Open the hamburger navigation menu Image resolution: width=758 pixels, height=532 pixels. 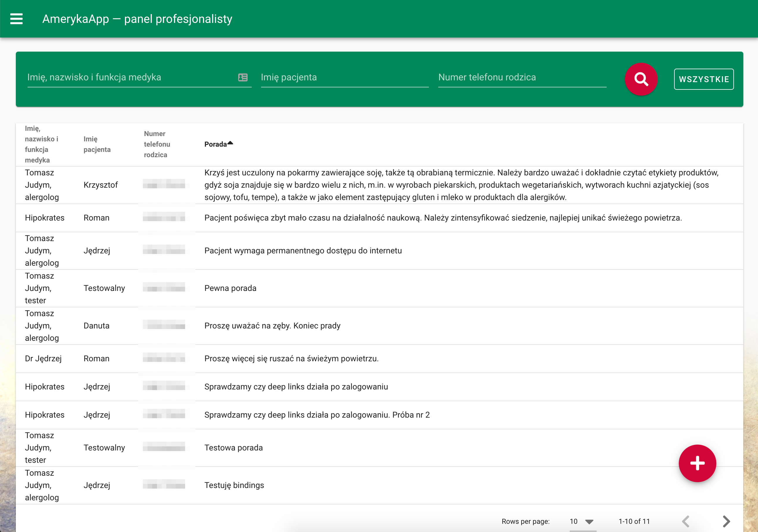[16, 19]
